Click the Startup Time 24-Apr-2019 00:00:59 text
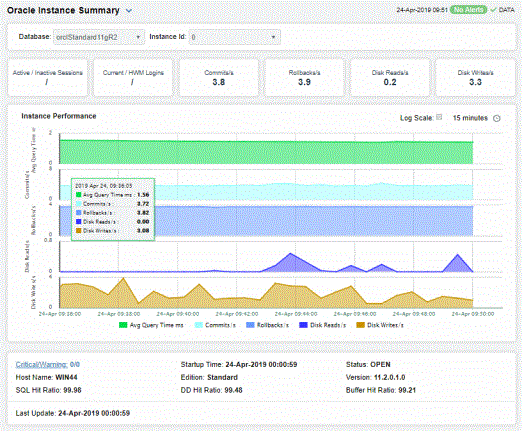 point(239,365)
